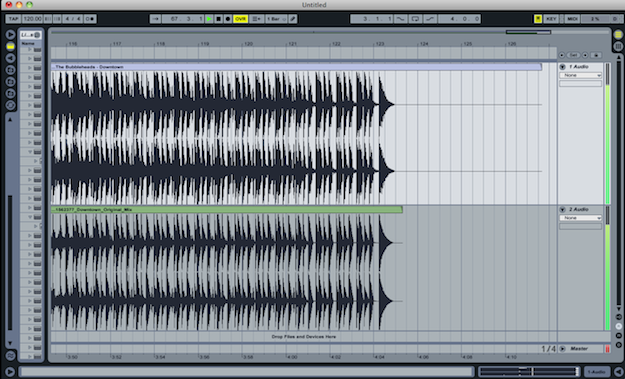The image size is (625, 379).
Task: Click the browser Name column header
Action: coord(31,43)
